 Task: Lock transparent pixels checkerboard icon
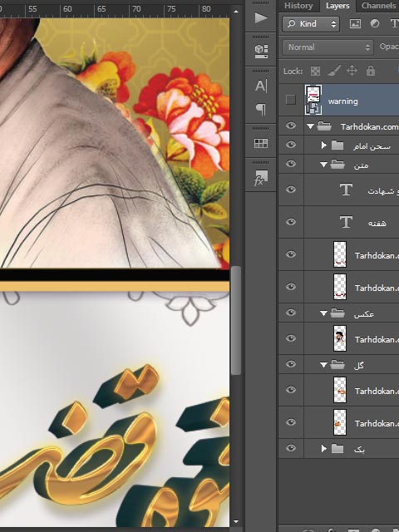[315, 71]
